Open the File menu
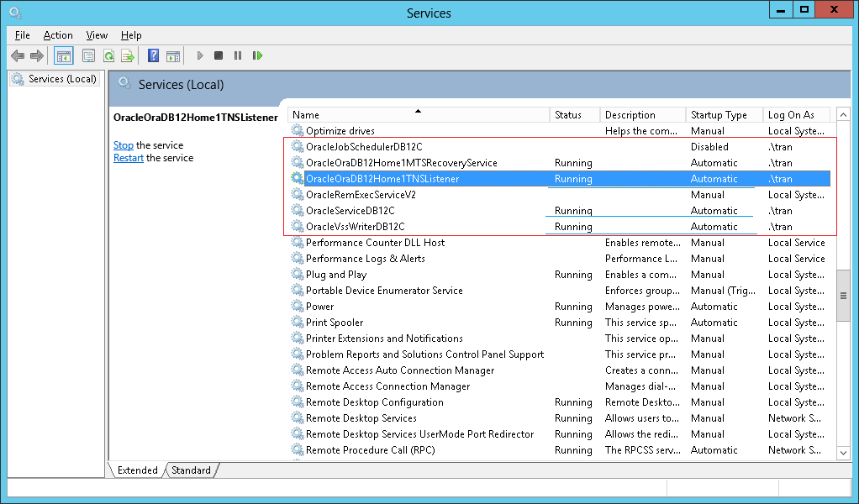This screenshot has height=504, width=859. [x=23, y=35]
